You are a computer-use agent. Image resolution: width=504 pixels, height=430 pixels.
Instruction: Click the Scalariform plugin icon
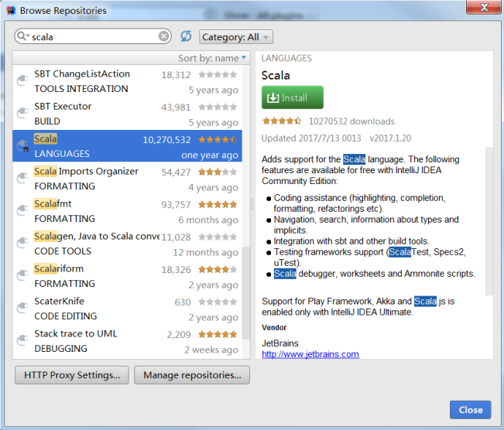point(22,275)
